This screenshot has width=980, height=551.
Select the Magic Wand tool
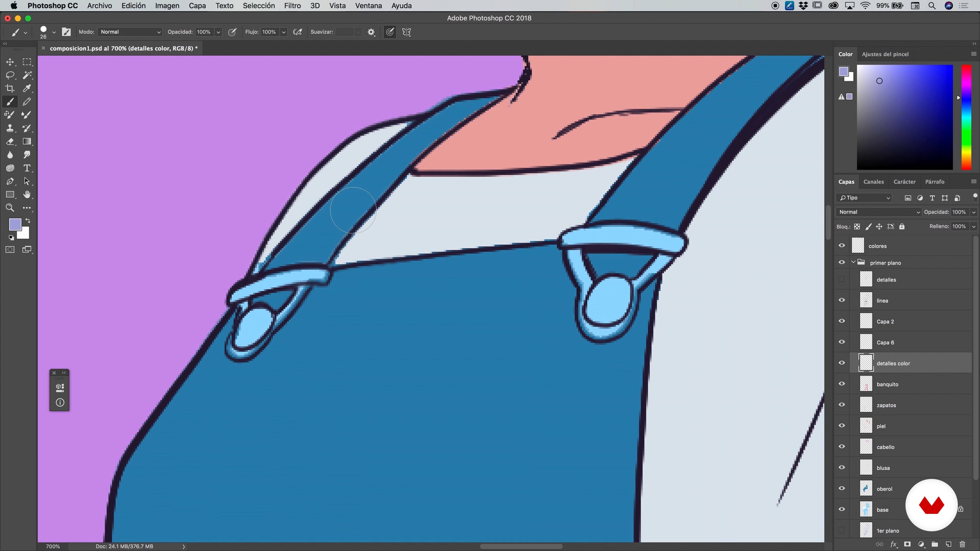point(27,75)
